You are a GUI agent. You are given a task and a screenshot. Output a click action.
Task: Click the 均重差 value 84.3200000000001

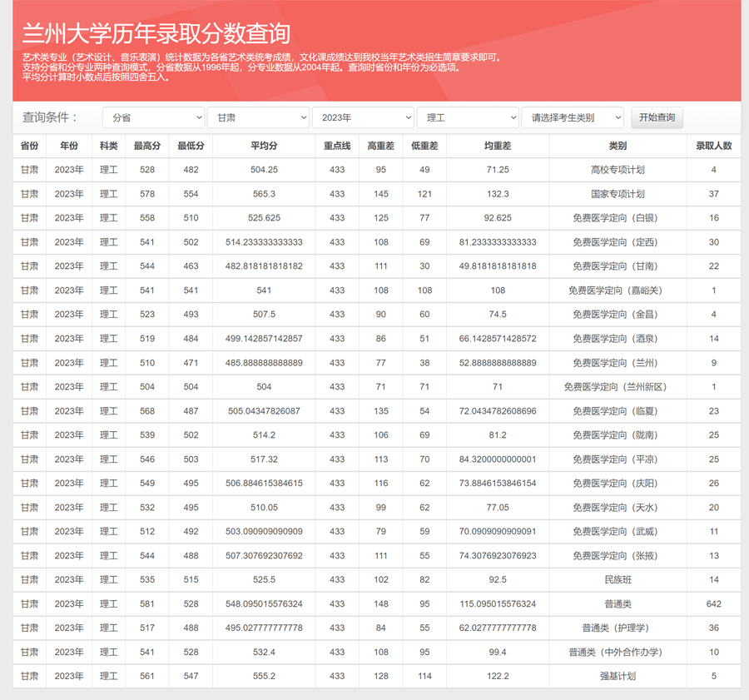(x=498, y=459)
